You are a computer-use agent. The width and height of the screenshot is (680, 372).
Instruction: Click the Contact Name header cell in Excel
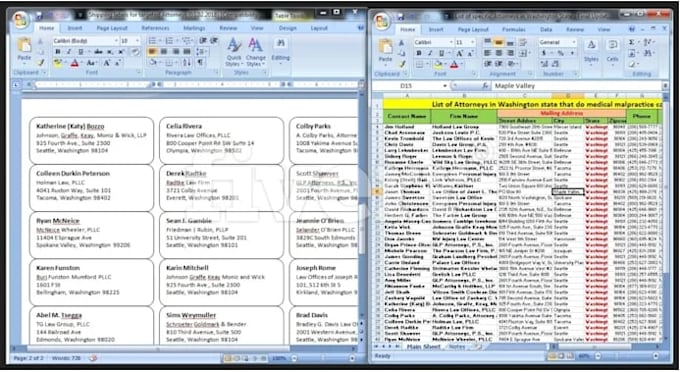407,116
